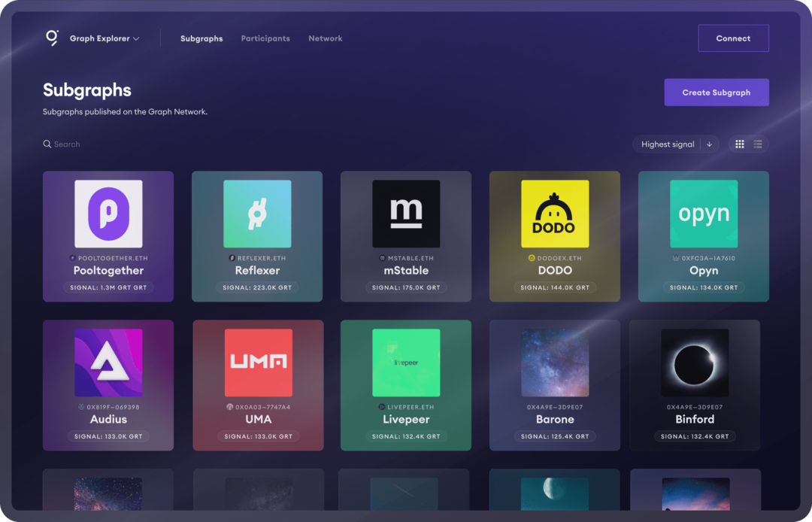Switch to list view
Image resolution: width=812 pixels, height=522 pixels.
point(758,144)
